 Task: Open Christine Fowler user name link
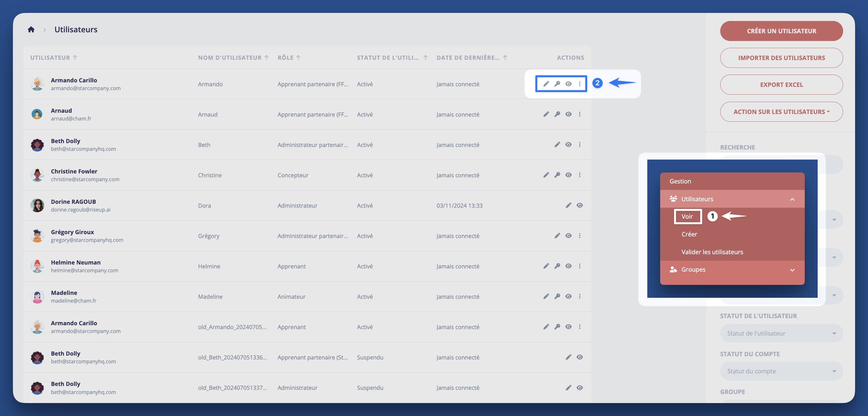[74, 172]
